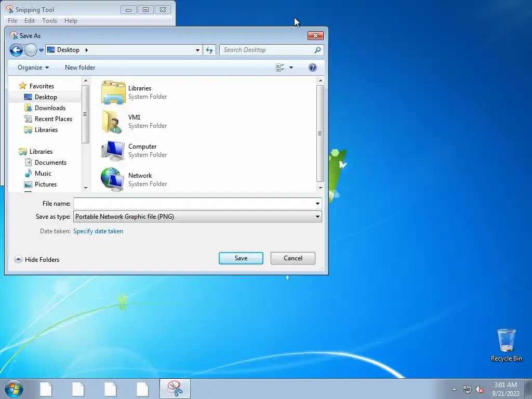532x399 pixels.
Task: Click the Forward navigation arrow in Save As
Action: click(x=31, y=50)
